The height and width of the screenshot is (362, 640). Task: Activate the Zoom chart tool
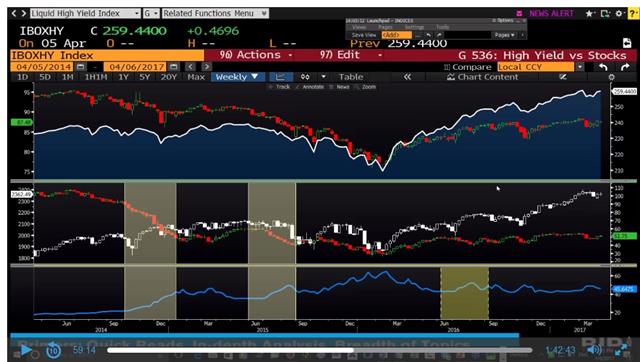[366, 87]
